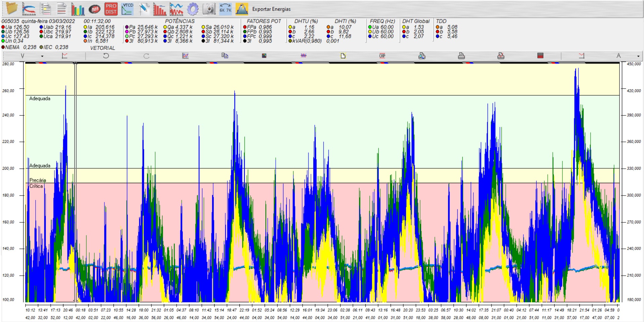Image resolution: width=644 pixels, height=322 pixels.
Task: Expand the V quantity dropdown arrow
Action: [42, 56]
